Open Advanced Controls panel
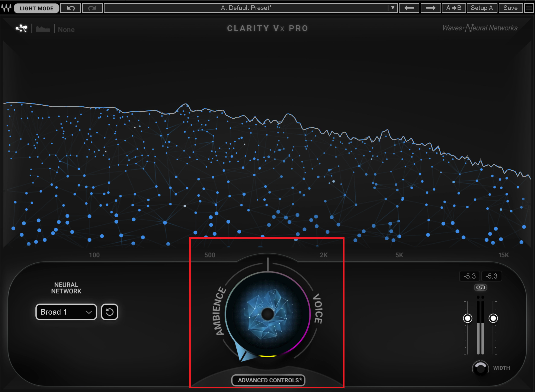 point(268,380)
